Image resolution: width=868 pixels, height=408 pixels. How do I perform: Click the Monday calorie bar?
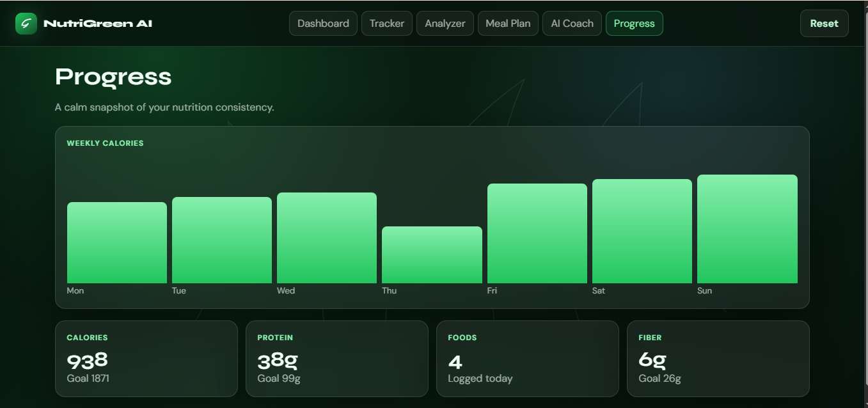(x=117, y=242)
